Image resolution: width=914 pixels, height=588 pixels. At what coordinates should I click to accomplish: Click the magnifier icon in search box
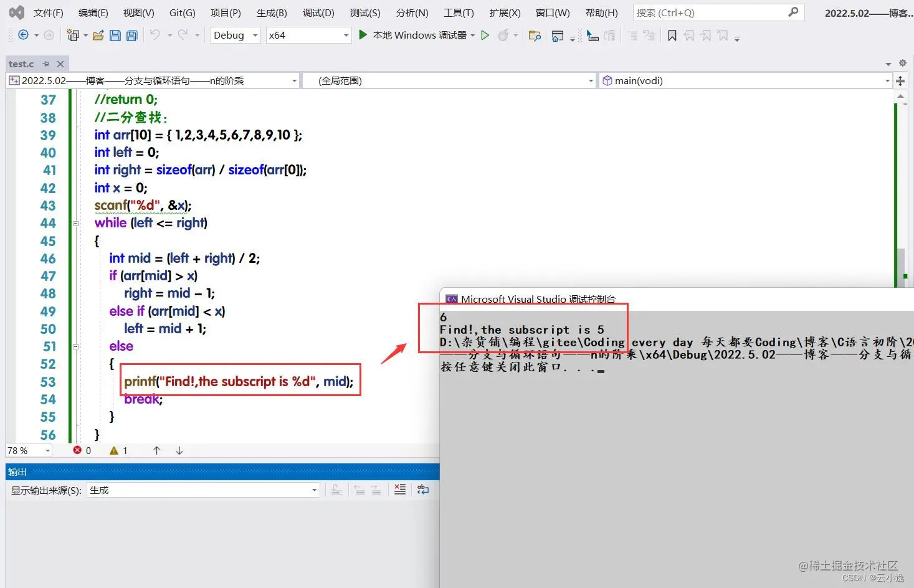click(x=793, y=12)
